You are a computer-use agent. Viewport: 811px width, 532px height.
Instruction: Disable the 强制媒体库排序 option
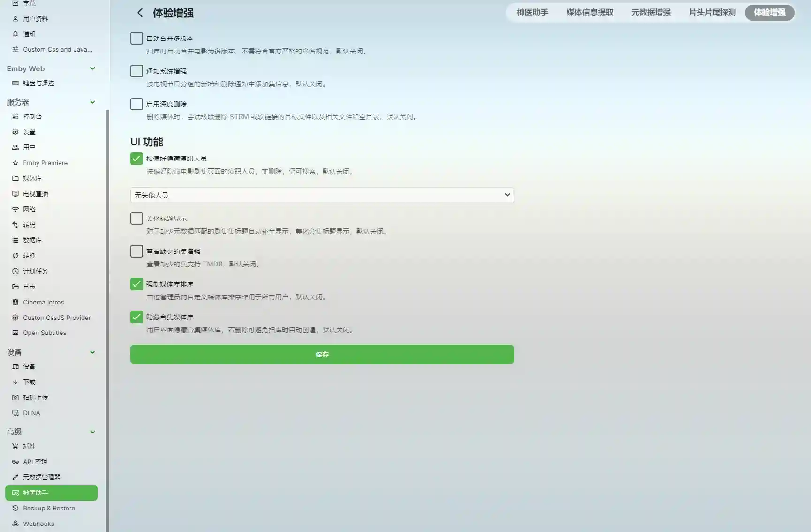point(136,284)
